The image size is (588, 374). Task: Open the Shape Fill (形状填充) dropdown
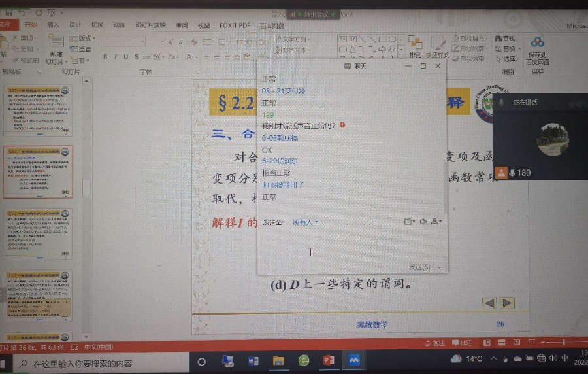pos(470,39)
